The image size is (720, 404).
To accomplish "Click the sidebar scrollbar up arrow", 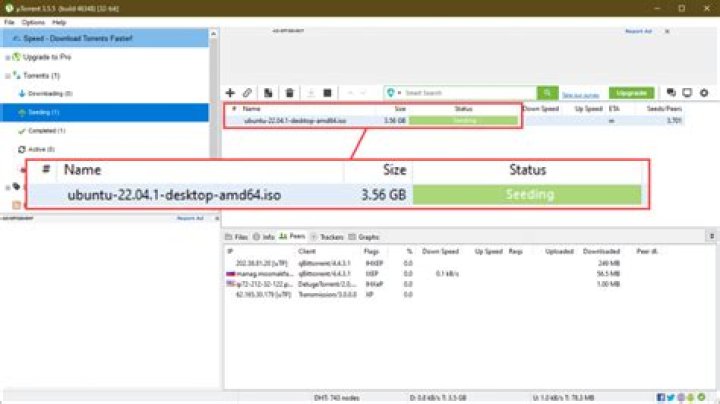I will (x=213, y=34).
